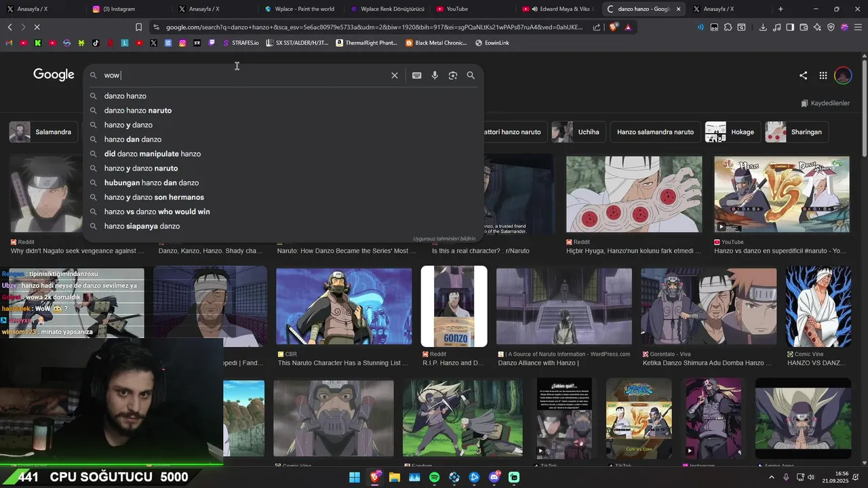The height and width of the screenshot is (488, 868).
Task: Switch to the YouTube tab
Action: pyautogui.click(x=471, y=9)
